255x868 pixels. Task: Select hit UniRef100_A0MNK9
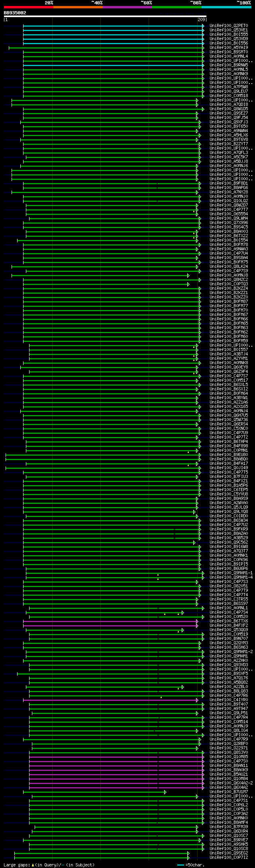(x=229, y=74)
